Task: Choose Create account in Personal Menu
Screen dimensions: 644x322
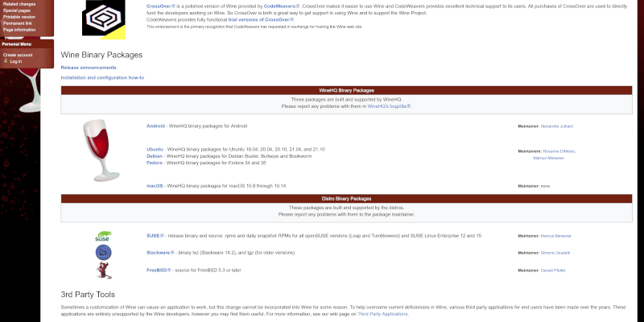Action: [x=18, y=55]
